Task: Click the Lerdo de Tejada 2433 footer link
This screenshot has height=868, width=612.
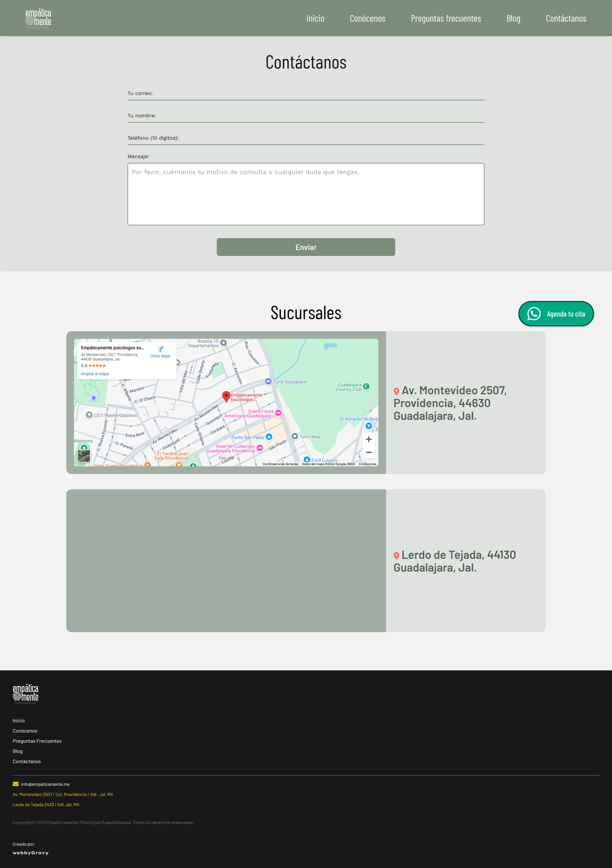Action: [x=46, y=805]
